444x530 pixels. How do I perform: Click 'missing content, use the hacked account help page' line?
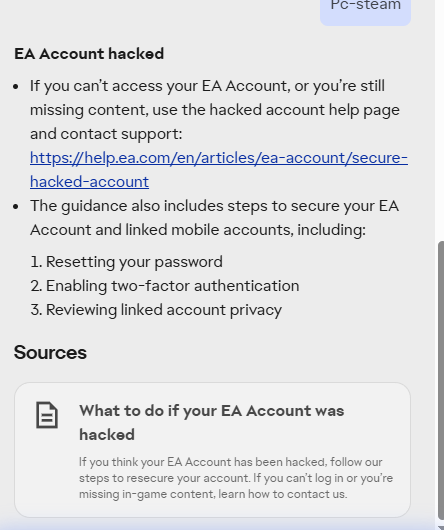[x=215, y=110]
